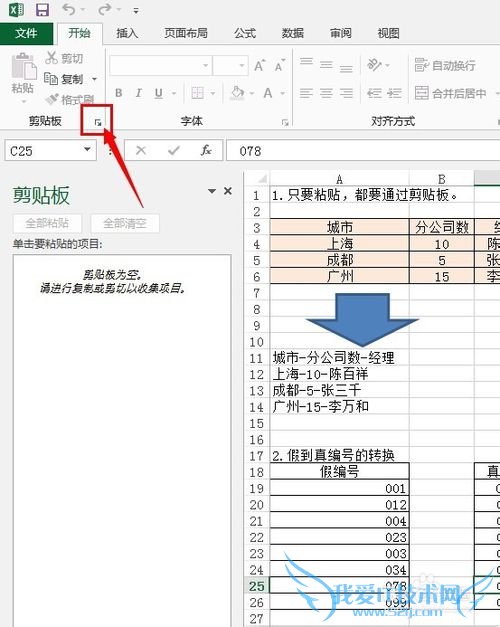Click the center text icon

point(326,93)
